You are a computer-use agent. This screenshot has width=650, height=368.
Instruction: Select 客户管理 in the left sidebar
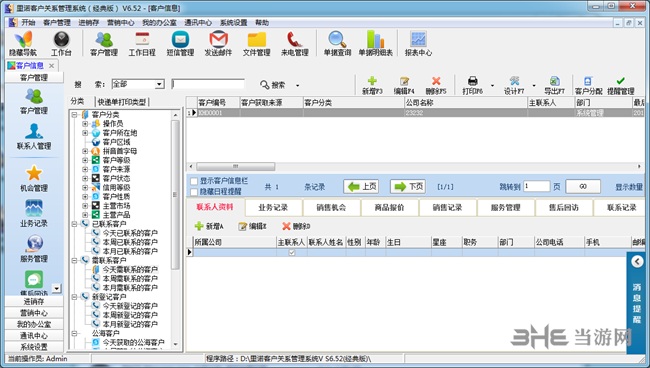tap(34, 102)
